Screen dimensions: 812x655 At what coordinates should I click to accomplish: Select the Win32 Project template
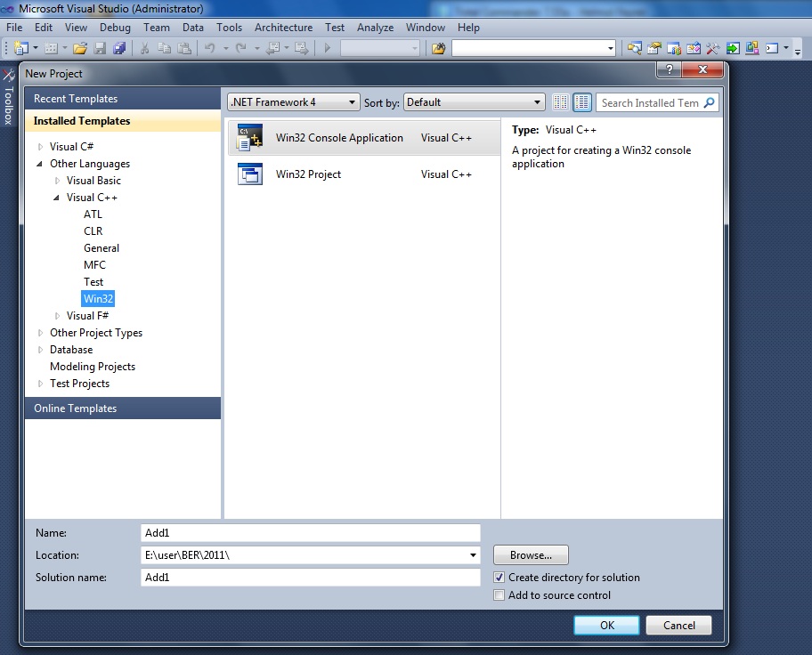[x=364, y=174]
